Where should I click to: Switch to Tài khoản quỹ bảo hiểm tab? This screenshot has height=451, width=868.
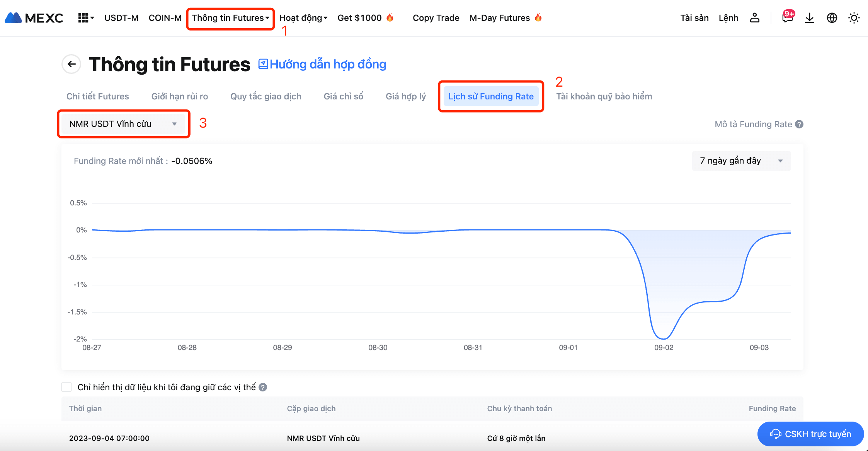pos(604,96)
